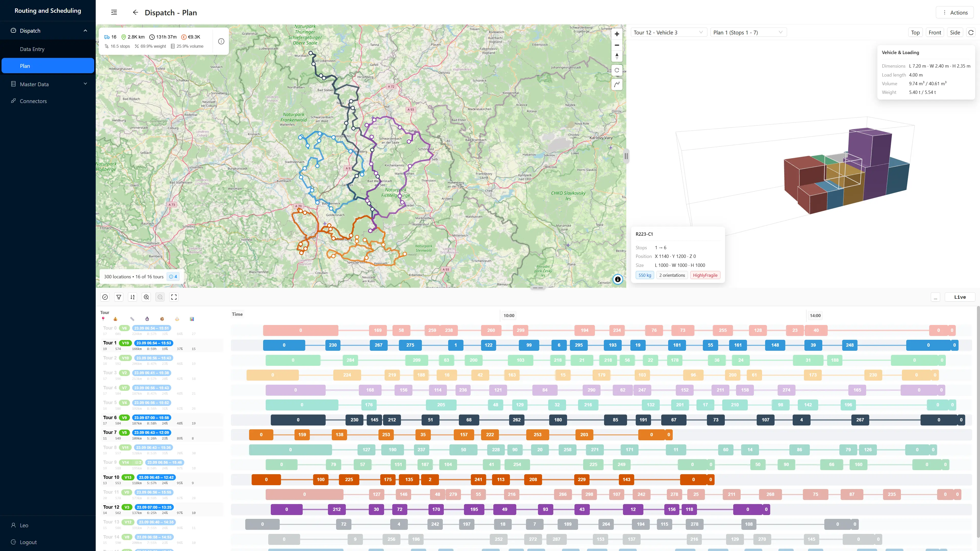Refresh the 3D loading view
Screen dimensions: 980x551
pyautogui.click(x=971, y=32)
